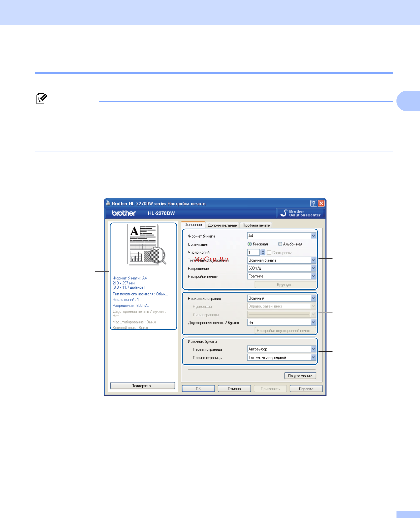Click 'Источник бумаги' group label
This screenshot has width=420, height=518.
[202, 341]
